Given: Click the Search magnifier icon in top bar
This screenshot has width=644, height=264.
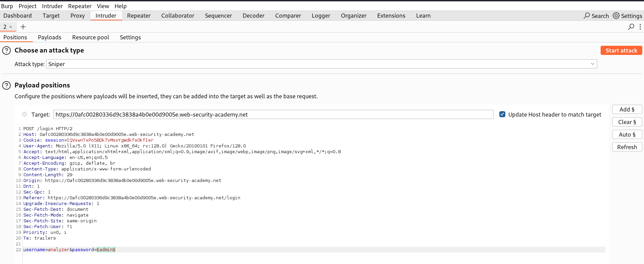Looking at the screenshot, I should point(587,16).
